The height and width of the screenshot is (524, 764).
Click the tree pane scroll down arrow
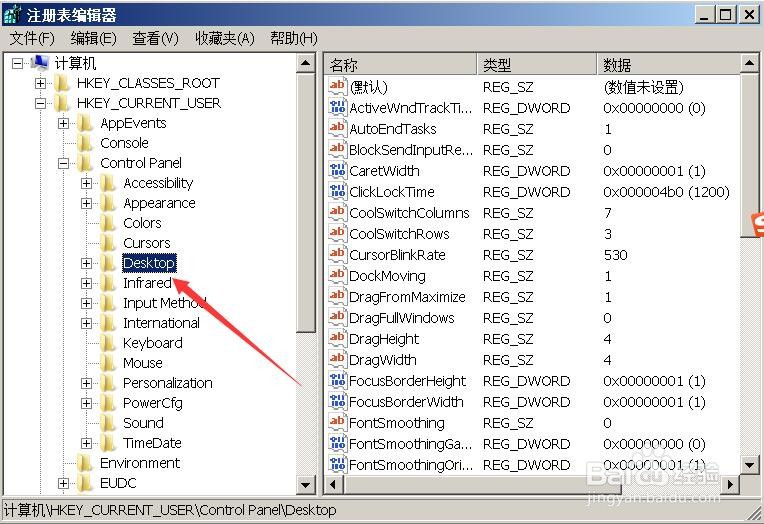(x=306, y=485)
